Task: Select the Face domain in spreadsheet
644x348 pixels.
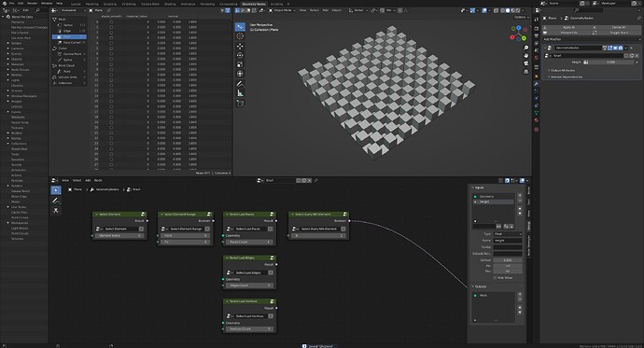Action: point(69,37)
